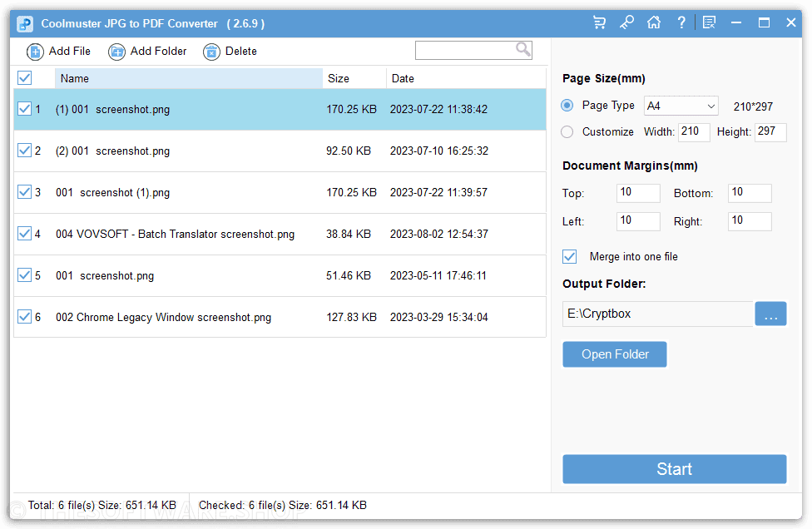Uncheck file 2 (2) 001 screenshot.png

(x=24, y=151)
